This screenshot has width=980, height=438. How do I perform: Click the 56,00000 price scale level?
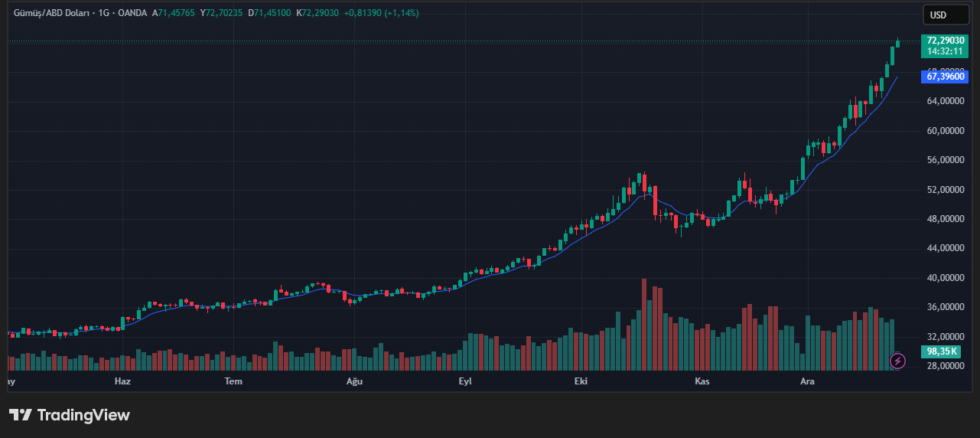pyautogui.click(x=944, y=160)
